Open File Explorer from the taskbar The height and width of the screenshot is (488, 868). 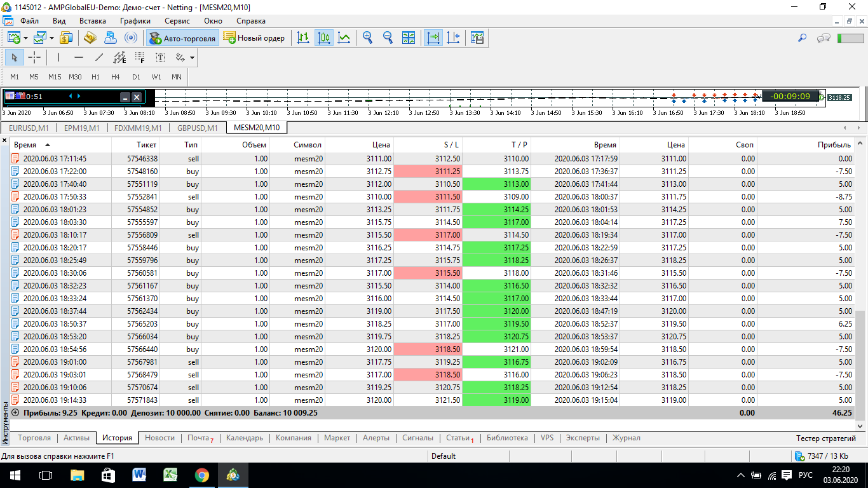tap(77, 475)
